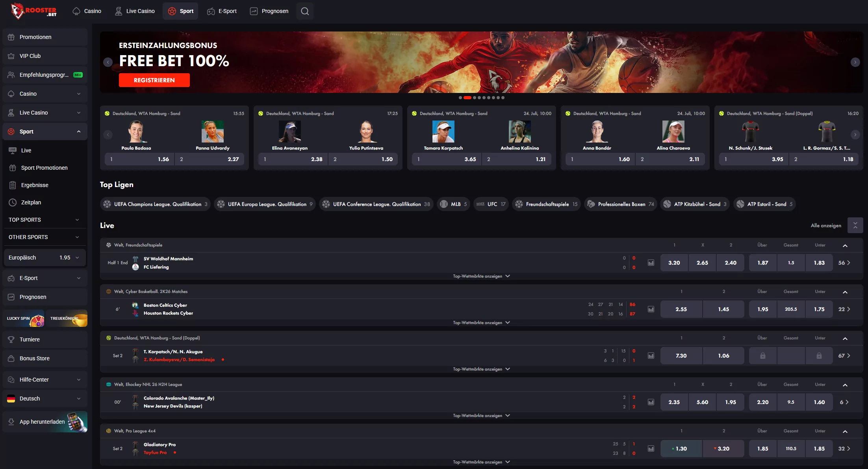Open the MLB league chip

click(x=453, y=204)
